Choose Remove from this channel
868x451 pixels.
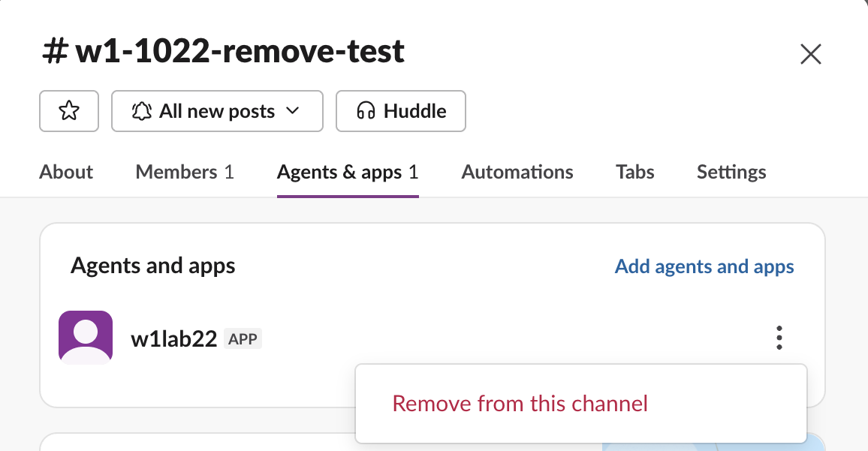(580, 404)
